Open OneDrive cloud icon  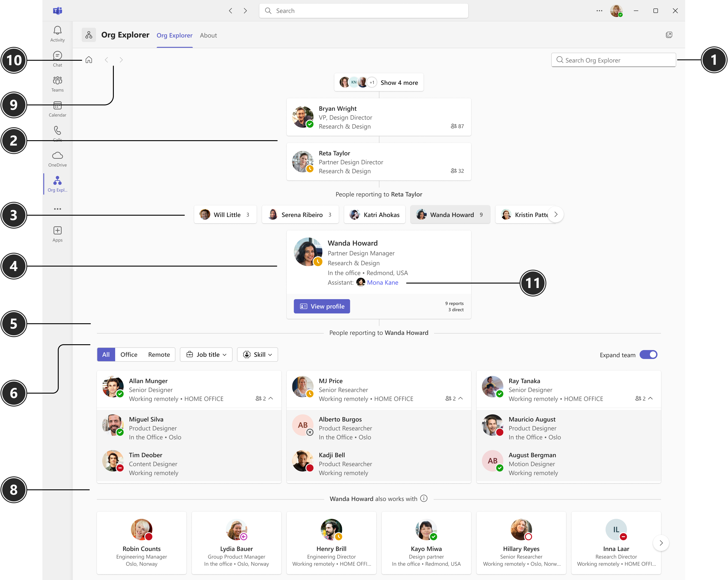click(57, 156)
